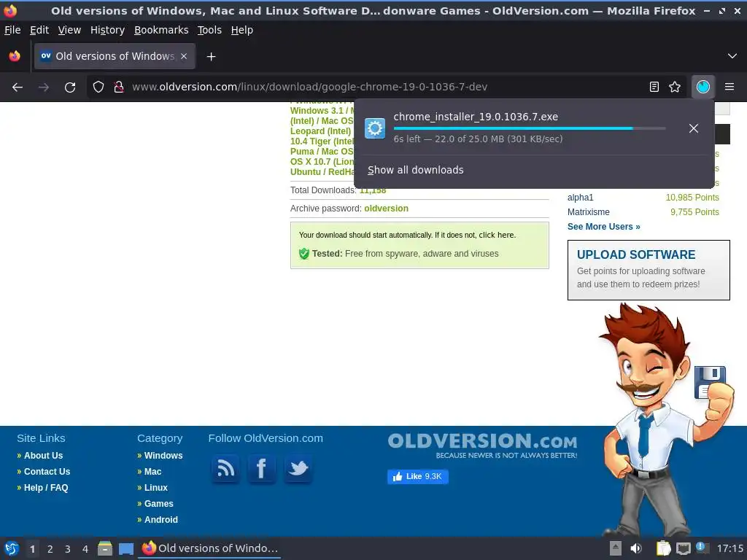Click the download progress bar
The height and width of the screenshot is (560, 747).
click(530, 128)
